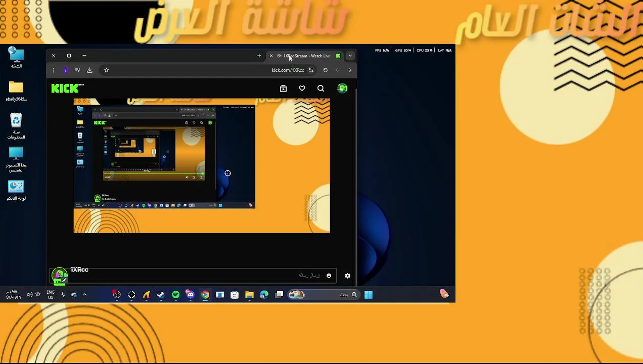
Task: Select the aba8y5645 desktop folder
Action: click(16, 91)
